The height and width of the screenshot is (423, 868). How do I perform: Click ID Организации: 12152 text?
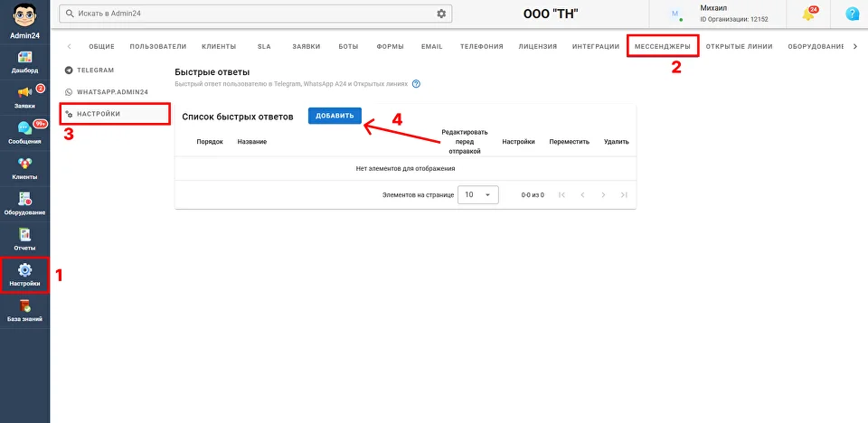point(733,19)
